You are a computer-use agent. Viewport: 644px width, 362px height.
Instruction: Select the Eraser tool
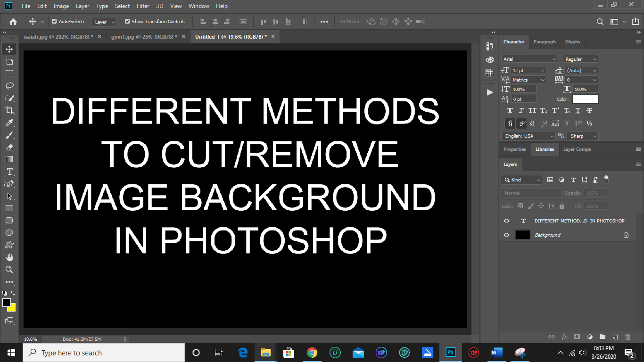(9, 147)
